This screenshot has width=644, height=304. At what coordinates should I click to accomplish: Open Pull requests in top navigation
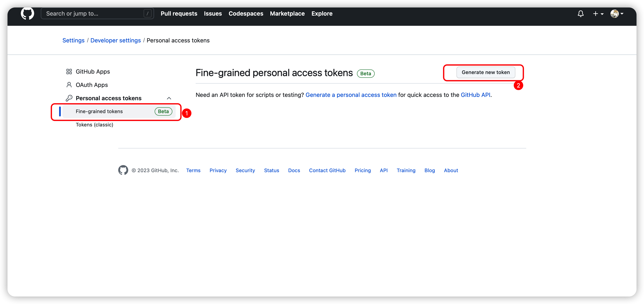(179, 14)
